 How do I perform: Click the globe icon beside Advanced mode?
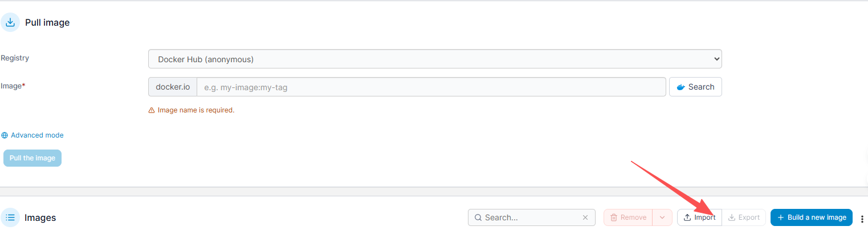[5, 135]
